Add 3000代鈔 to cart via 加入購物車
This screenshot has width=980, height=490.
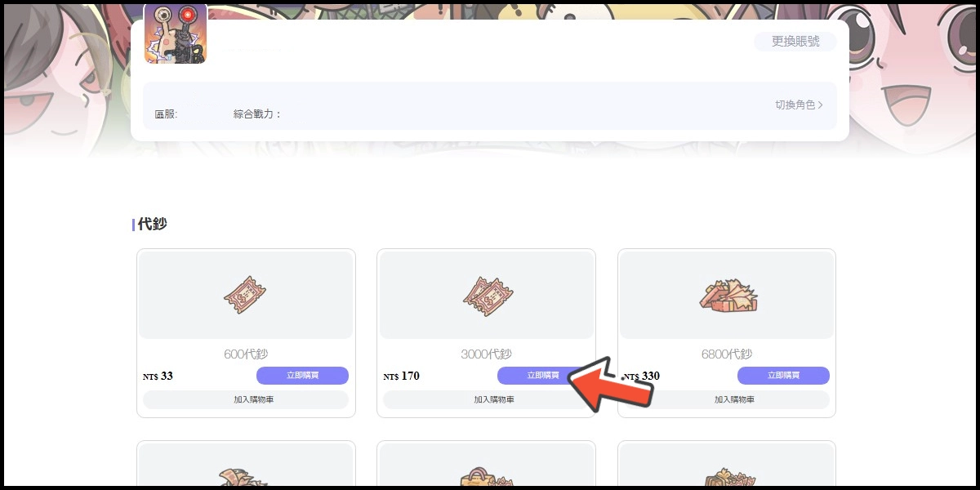pos(486,399)
